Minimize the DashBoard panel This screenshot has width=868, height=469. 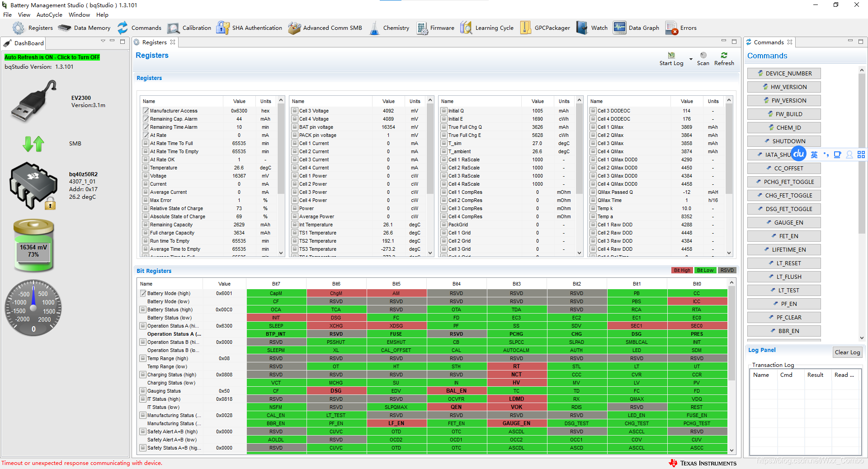tap(112, 42)
